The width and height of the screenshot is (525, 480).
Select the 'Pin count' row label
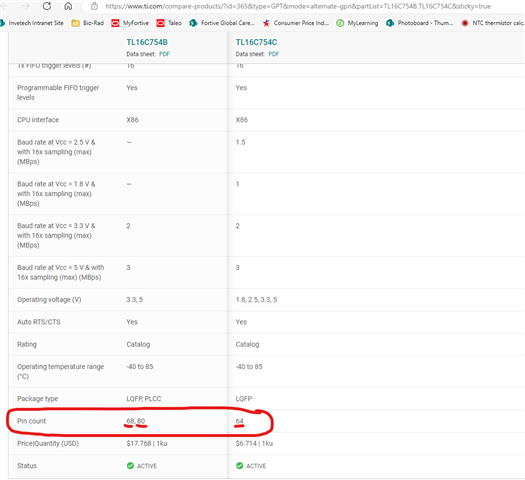[x=31, y=421]
